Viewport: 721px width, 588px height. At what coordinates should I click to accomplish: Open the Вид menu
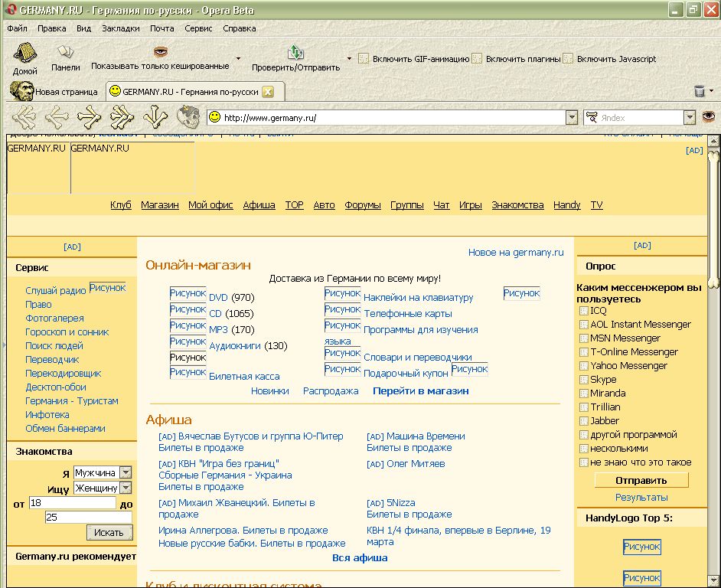[x=83, y=28]
